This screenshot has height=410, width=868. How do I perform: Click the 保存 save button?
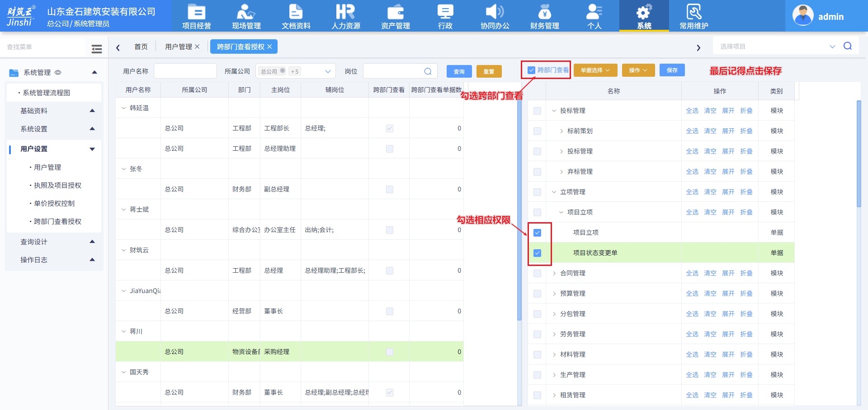pyautogui.click(x=672, y=70)
